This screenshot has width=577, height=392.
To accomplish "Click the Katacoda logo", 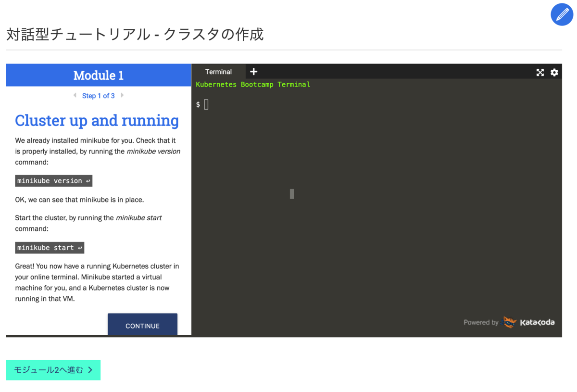I will [x=529, y=322].
